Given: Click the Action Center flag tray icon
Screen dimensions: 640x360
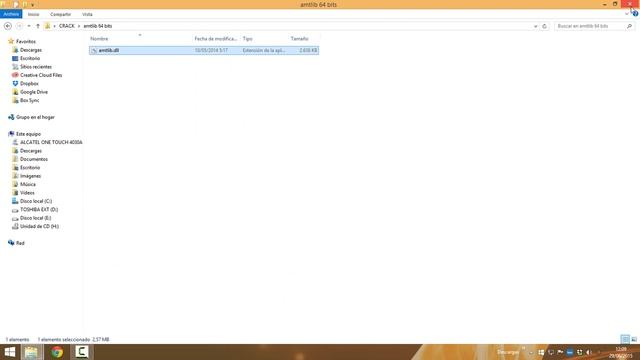Looking at the screenshot, I should coord(560,352).
